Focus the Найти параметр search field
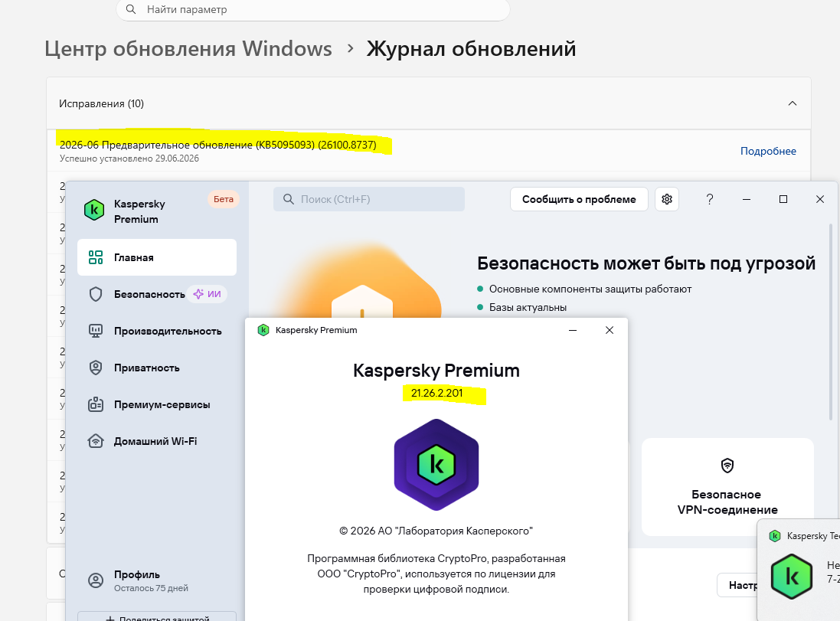840x621 pixels. 313,10
